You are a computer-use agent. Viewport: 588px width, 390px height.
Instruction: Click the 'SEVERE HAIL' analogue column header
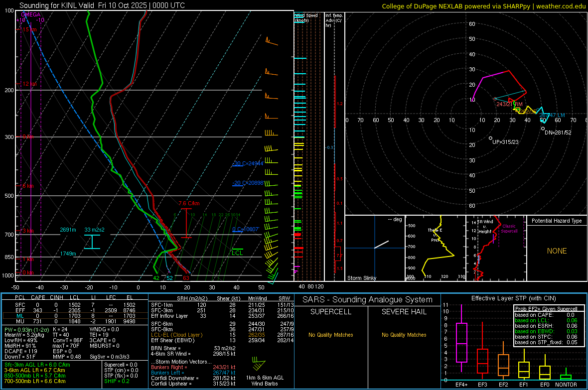click(x=404, y=312)
